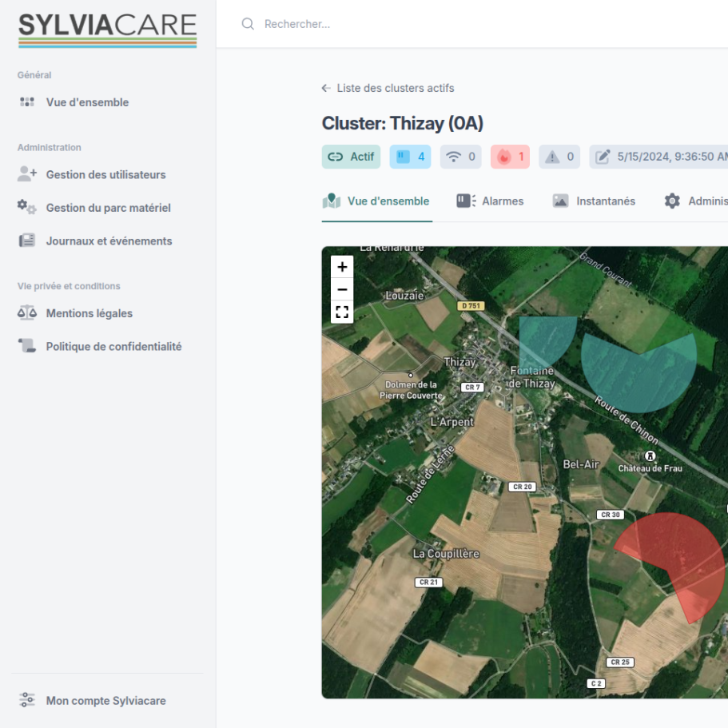Click the wifi signal count badge
The image size is (728, 728).
[x=460, y=157]
